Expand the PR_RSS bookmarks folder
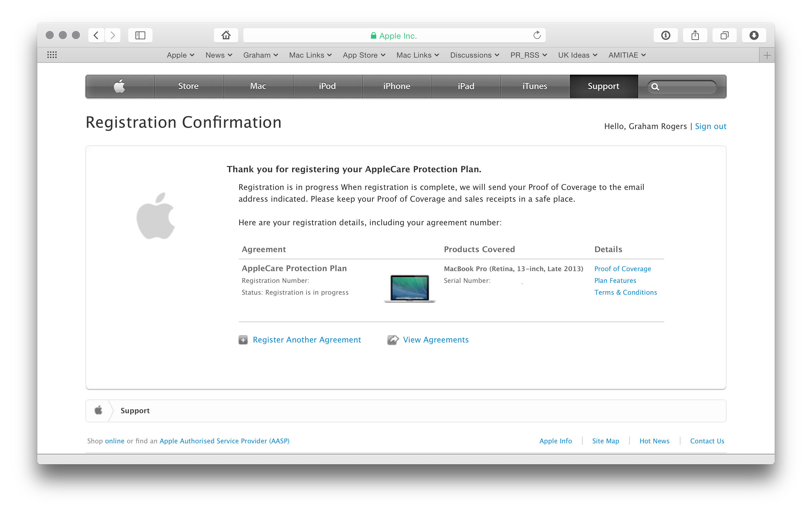 tap(528, 55)
